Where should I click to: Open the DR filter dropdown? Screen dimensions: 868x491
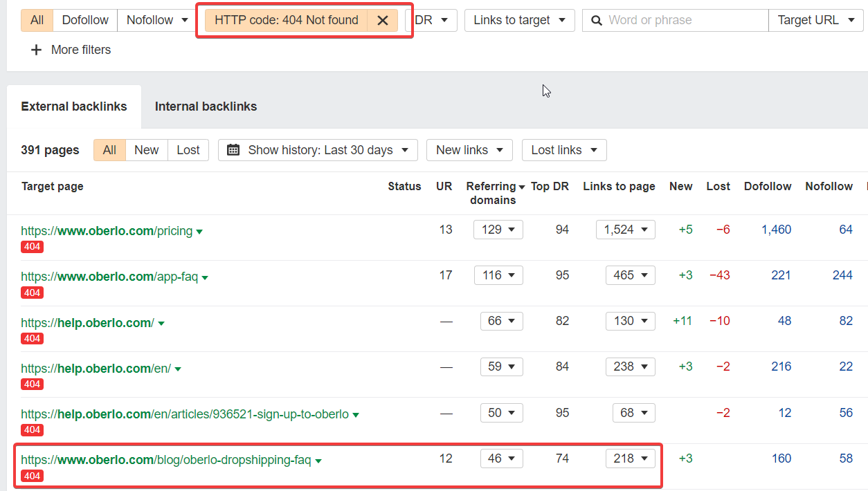click(431, 20)
